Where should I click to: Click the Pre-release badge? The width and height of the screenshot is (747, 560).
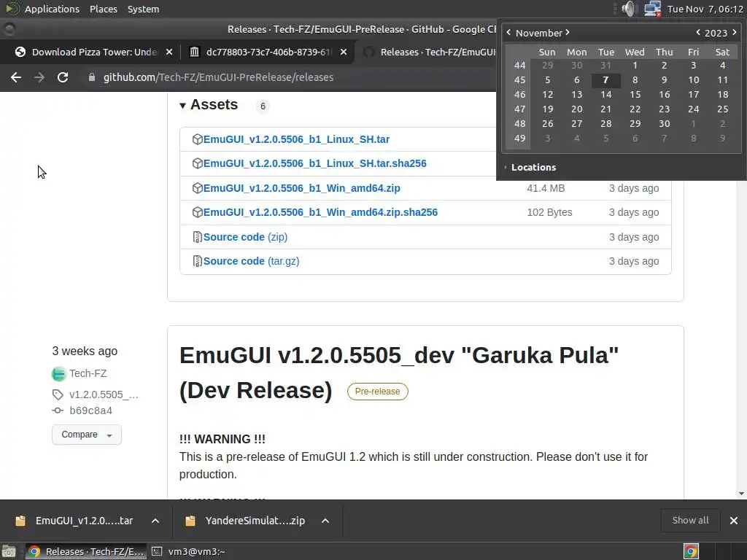[x=377, y=392]
